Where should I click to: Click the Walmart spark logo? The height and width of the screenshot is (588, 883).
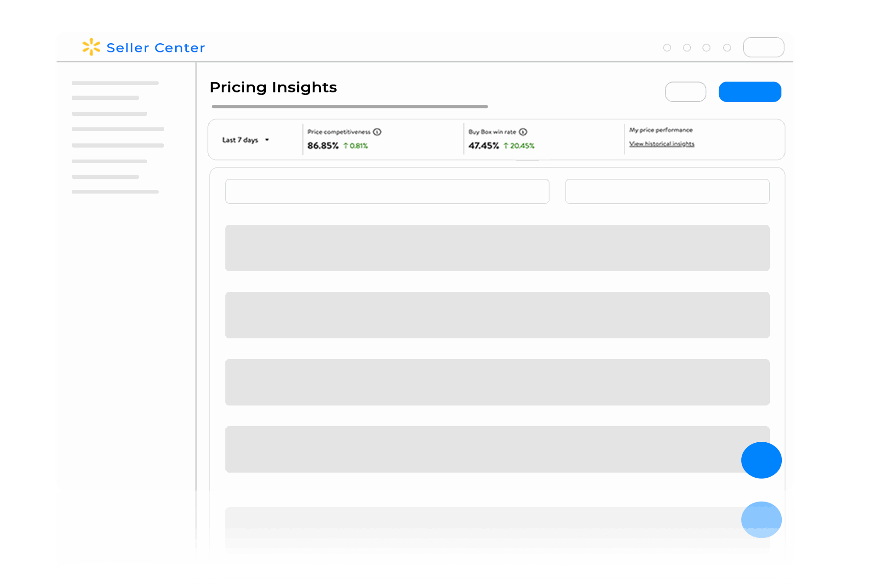[91, 47]
